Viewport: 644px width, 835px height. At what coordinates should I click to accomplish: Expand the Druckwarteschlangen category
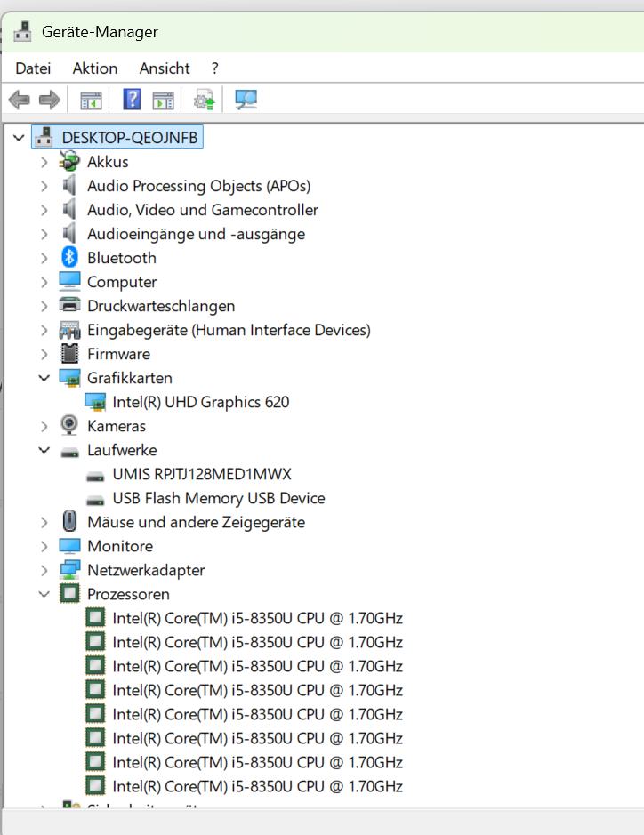[x=44, y=306]
